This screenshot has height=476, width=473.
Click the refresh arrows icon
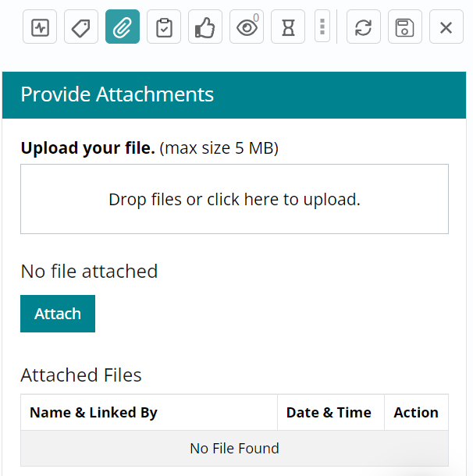click(x=363, y=27)
